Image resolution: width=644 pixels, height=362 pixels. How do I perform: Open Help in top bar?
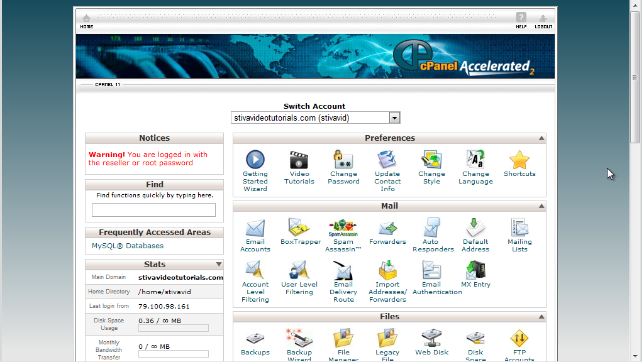[521, 21]
